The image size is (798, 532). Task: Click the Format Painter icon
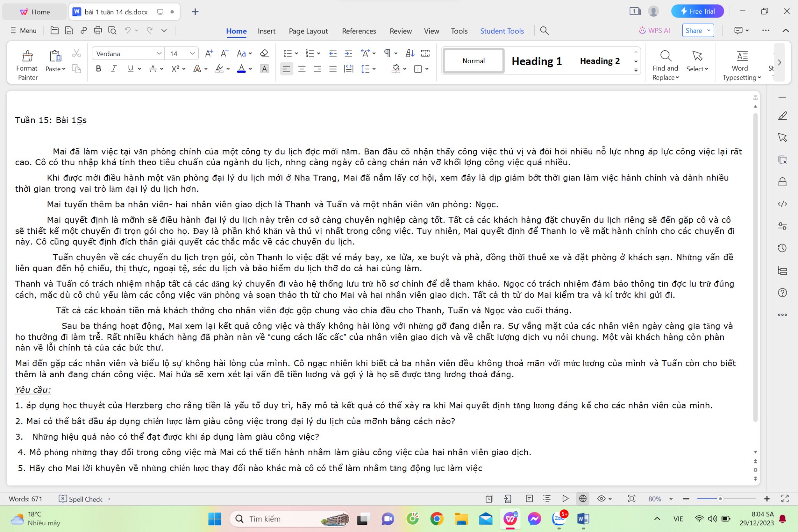27,57
